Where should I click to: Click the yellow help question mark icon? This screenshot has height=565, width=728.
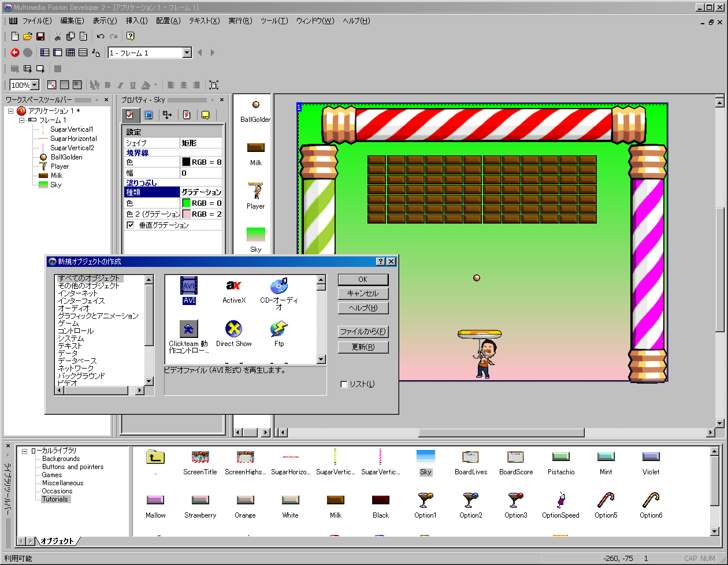click(x=131, y=36)
